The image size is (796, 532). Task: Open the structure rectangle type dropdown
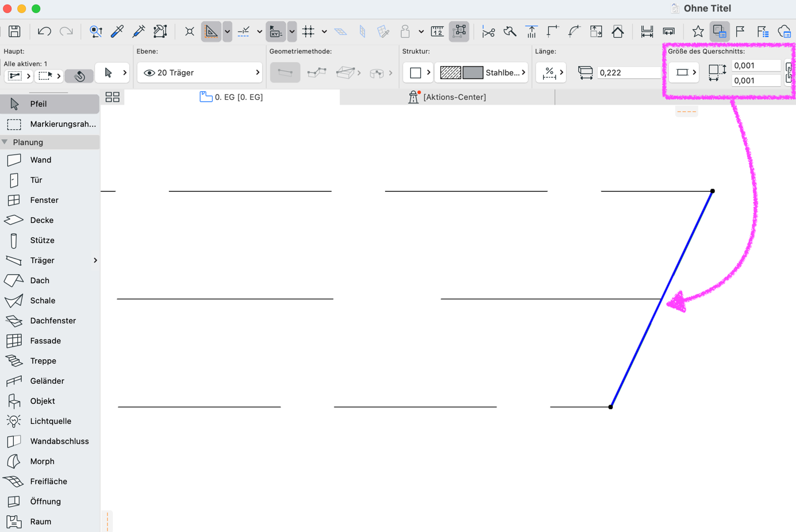[418, 72]
